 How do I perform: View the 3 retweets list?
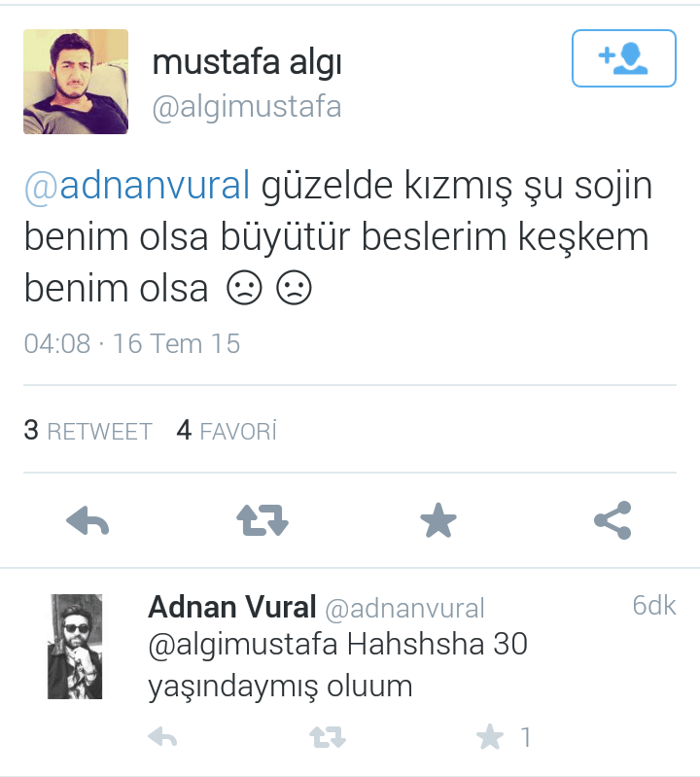pos(87,430)
